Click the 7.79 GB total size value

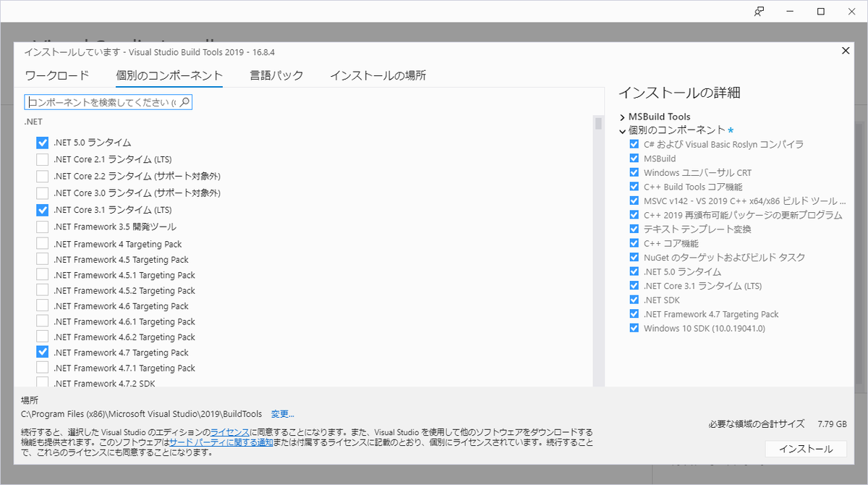832,424
